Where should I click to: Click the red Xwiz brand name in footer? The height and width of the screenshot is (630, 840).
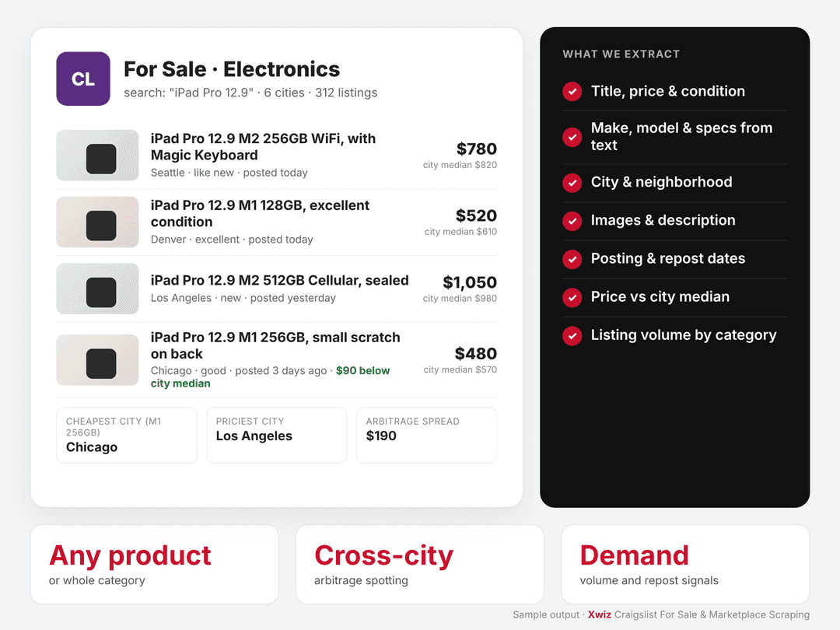(600, 614)
